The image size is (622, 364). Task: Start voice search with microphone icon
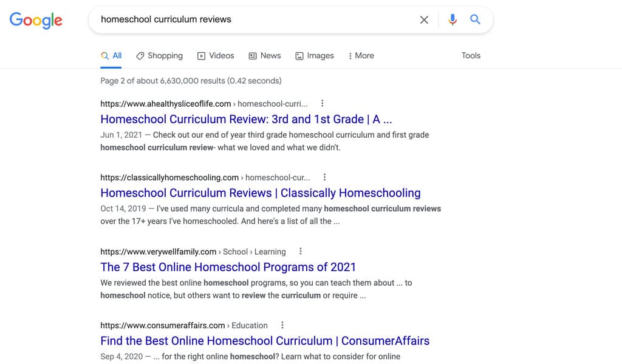453,20
